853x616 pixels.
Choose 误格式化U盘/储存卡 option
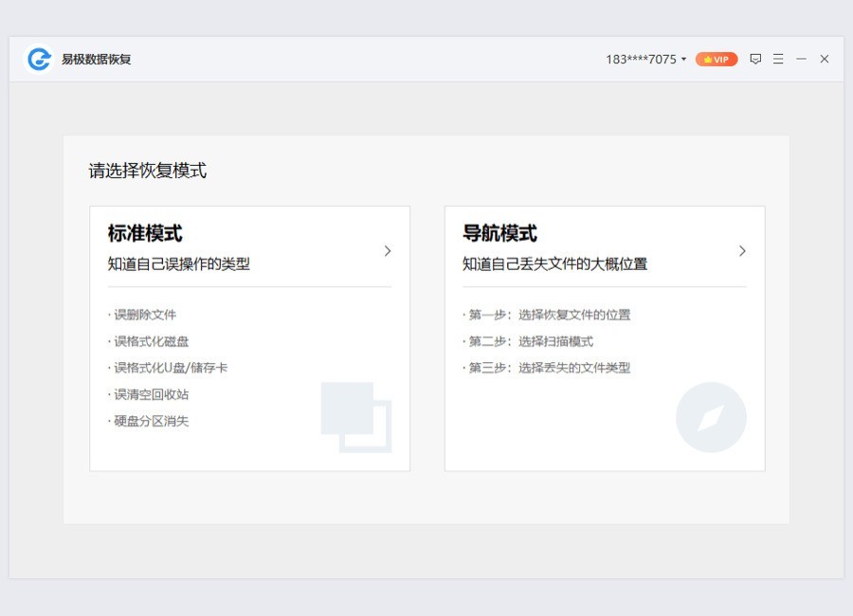[x=171, y=368]
